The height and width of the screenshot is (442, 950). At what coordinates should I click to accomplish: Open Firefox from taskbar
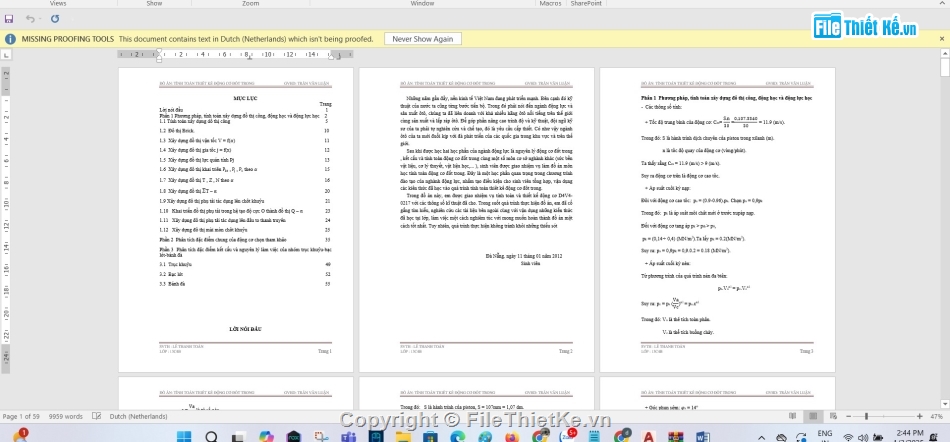(511, 436)
